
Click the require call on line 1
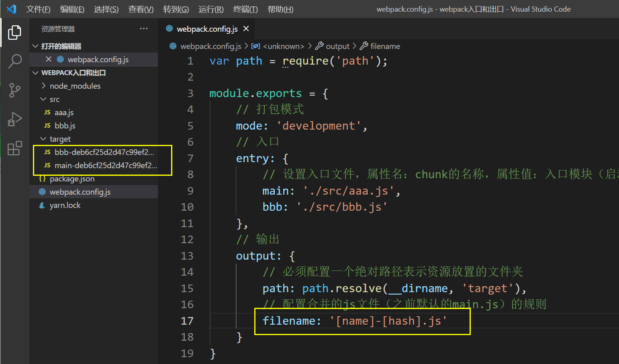tap(306, 61)
